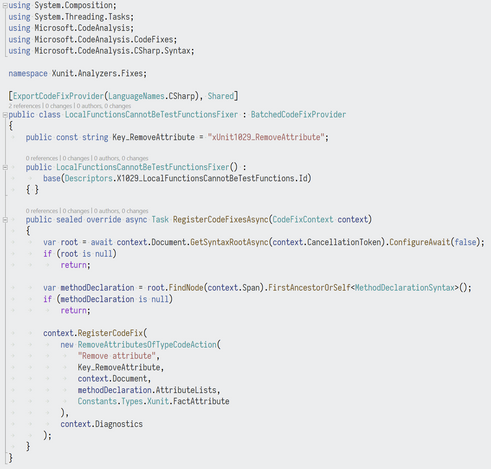
Task: Click the "xUnit1029_RemoveAttribute" string literal
Action: 266,137
